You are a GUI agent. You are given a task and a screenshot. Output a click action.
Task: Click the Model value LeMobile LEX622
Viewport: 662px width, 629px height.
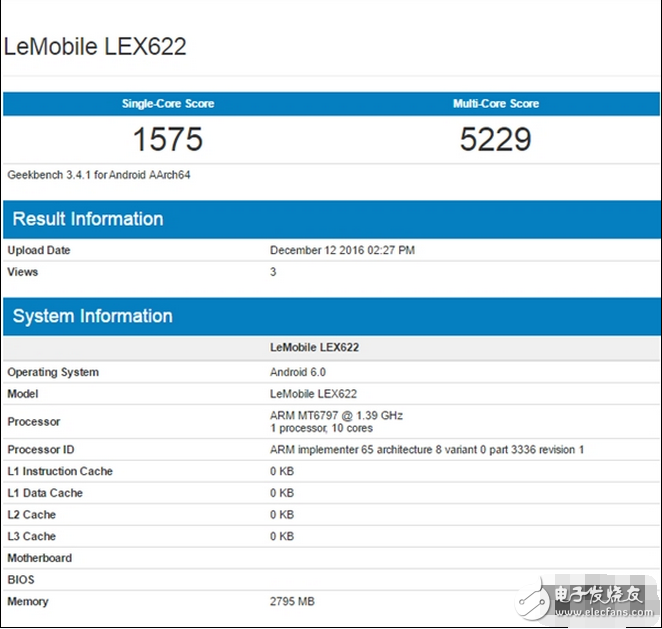[313, 394]
